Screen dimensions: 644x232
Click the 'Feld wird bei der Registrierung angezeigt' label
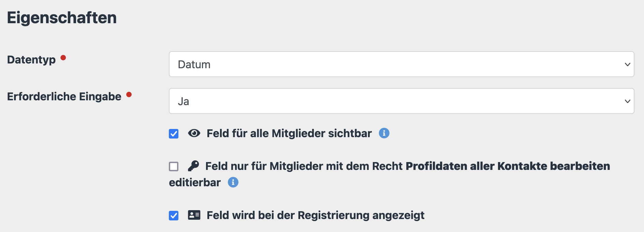(x=316, y=215)
